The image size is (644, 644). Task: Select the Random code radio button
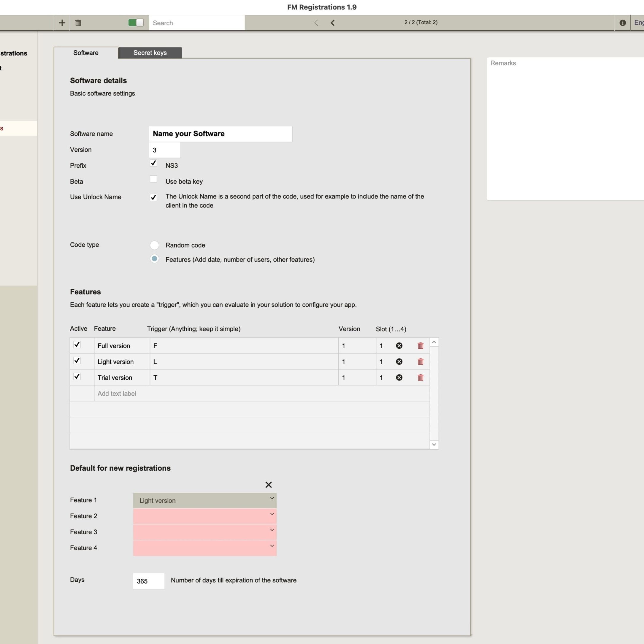coord(154,245)
